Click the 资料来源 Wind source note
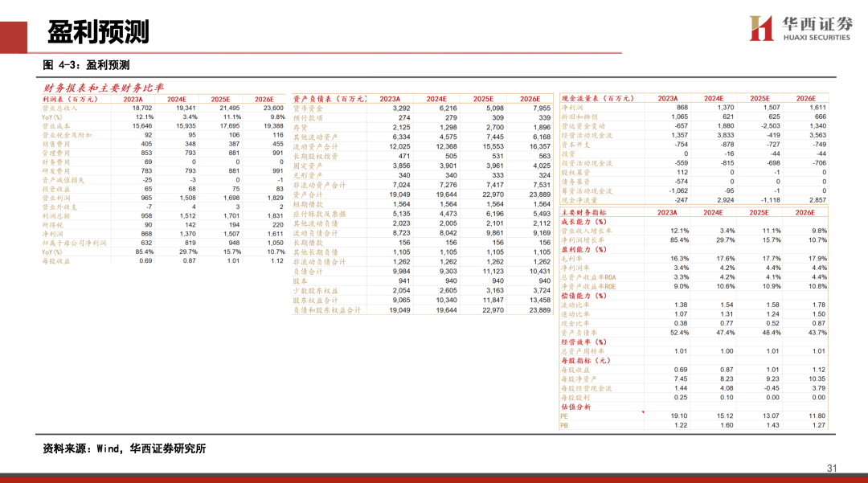 coord(125,448)
